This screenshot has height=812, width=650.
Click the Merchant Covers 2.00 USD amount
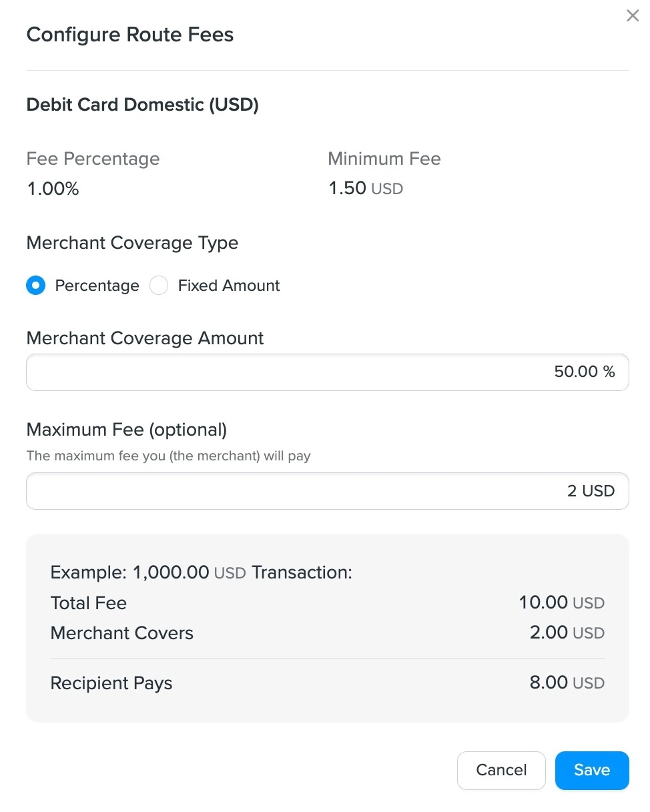[567, 633]
